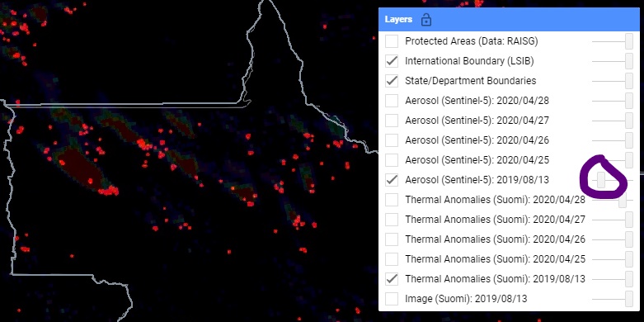Enable the Protected Areas (Data: RAISG) checkbox

392,41
